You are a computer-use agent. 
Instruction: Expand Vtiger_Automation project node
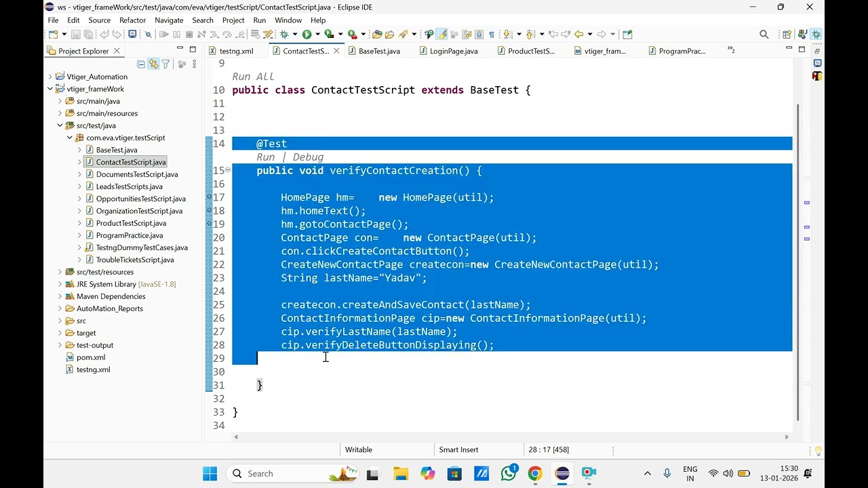click(x=50, y=77)
